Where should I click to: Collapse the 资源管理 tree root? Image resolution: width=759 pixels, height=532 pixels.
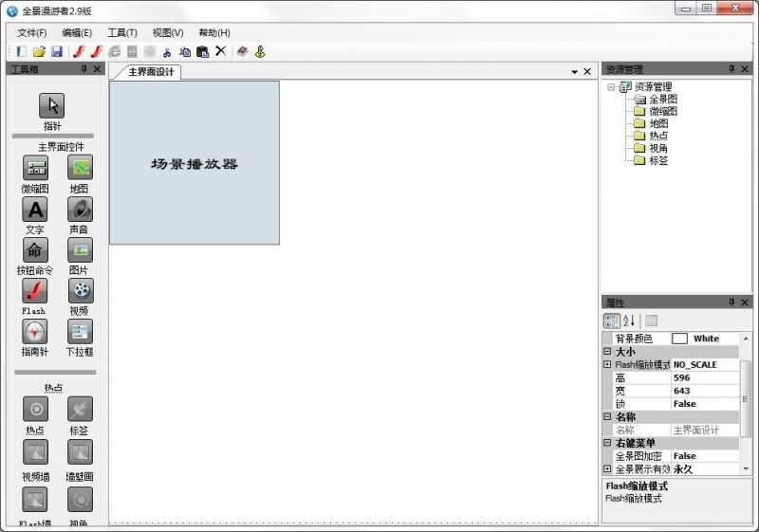(611, 87)
